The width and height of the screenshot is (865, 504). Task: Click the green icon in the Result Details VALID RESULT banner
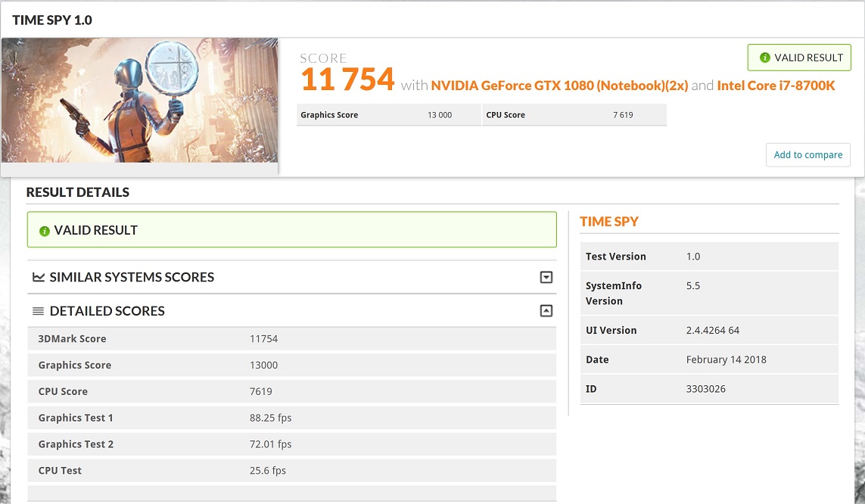[44, 231]
